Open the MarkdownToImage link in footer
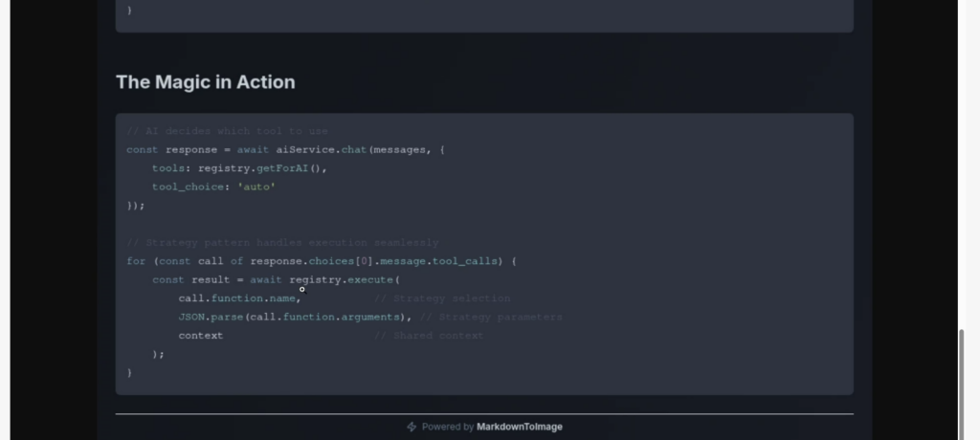The image size is (980, 440). (x=519, y=427)
